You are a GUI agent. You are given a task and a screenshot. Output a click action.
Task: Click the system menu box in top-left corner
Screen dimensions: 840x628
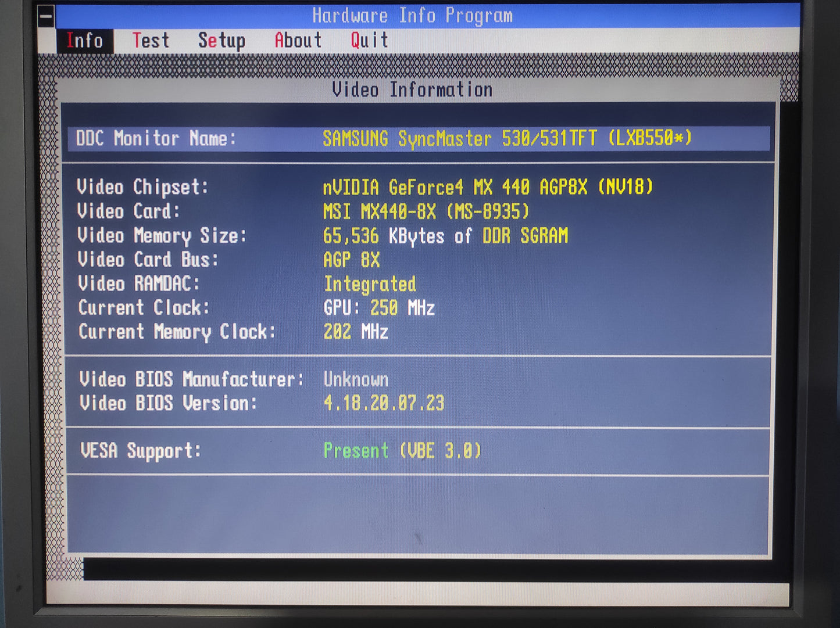click(46, 16)
